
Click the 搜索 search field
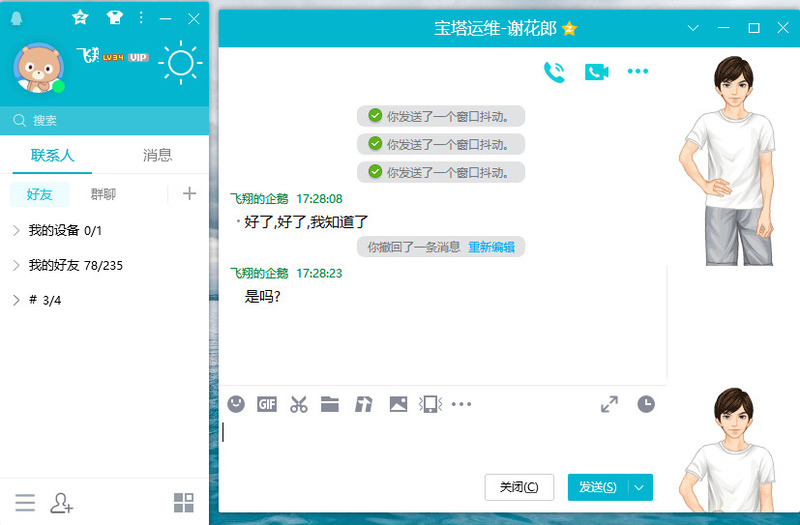110,120
